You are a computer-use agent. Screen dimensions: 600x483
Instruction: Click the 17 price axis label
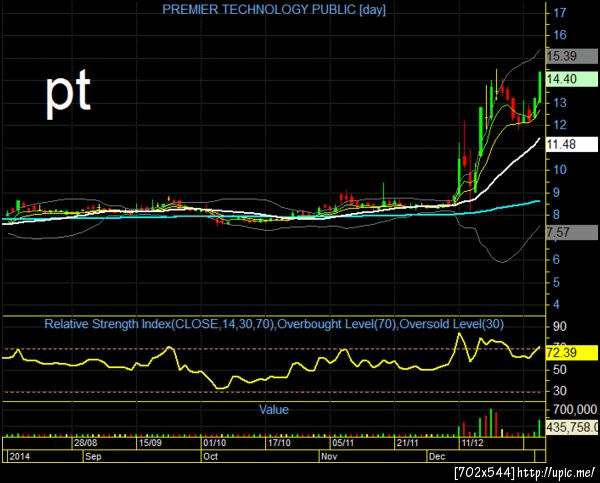coord(560,13)
